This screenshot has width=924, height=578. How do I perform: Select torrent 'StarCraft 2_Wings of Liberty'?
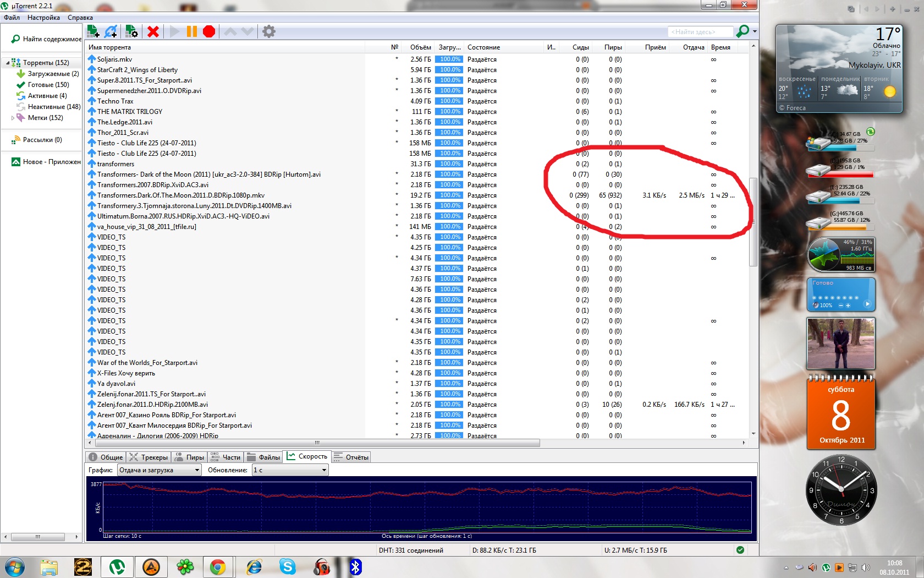coord(137,70)
